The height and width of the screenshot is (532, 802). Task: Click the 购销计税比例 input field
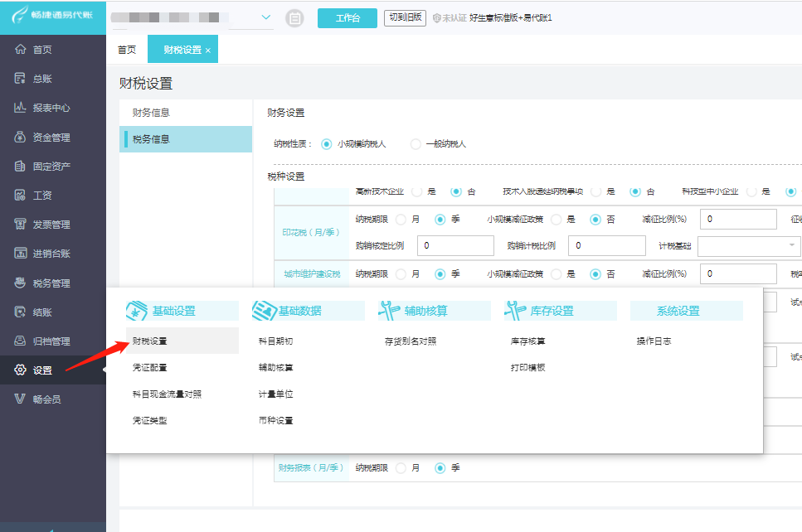(x=607, y=246)
